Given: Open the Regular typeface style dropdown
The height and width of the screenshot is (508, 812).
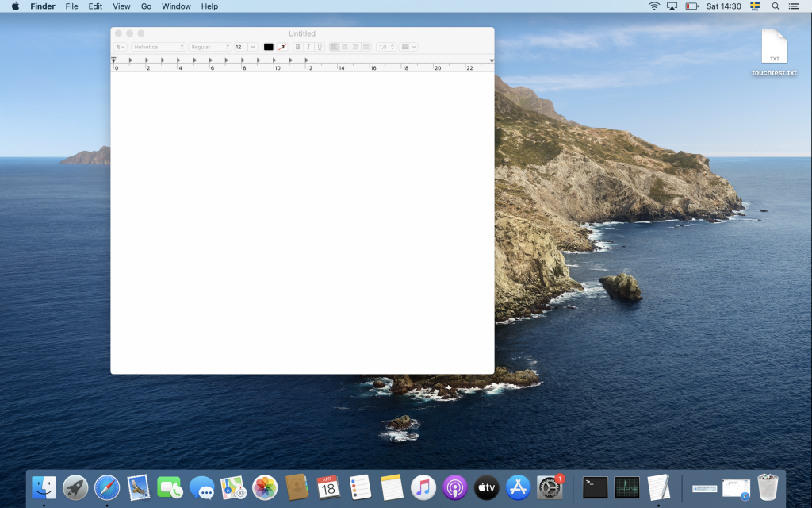Looking at the screenshot, I should (x=209, y=47).
